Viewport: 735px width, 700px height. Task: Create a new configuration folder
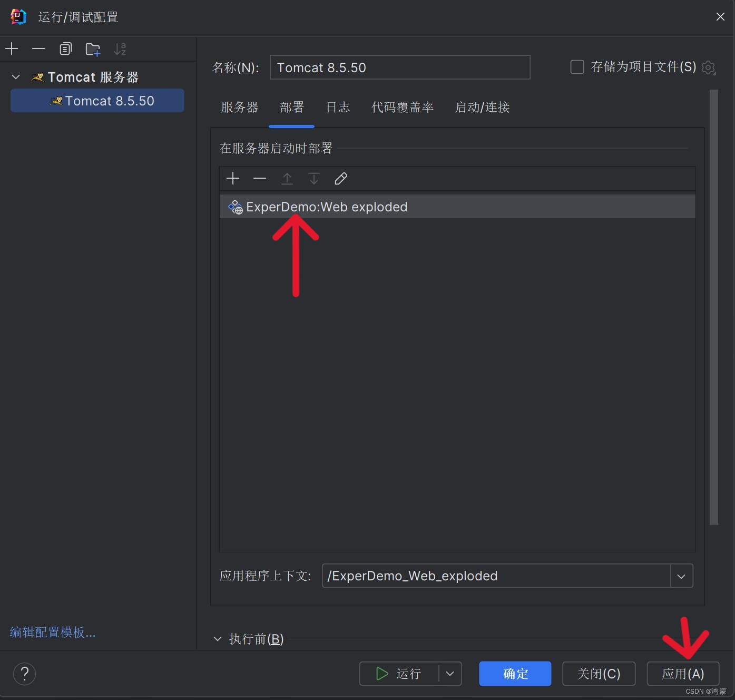pos(93,49)
